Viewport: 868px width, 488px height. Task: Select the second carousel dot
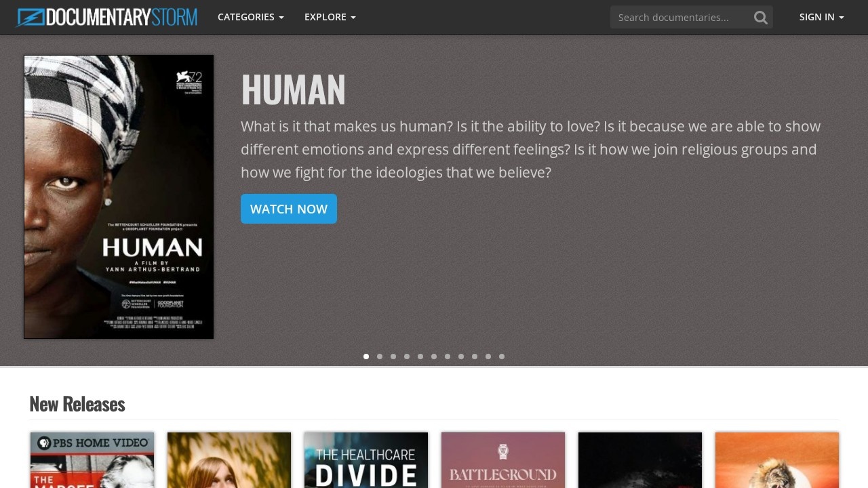coord(380,357)
